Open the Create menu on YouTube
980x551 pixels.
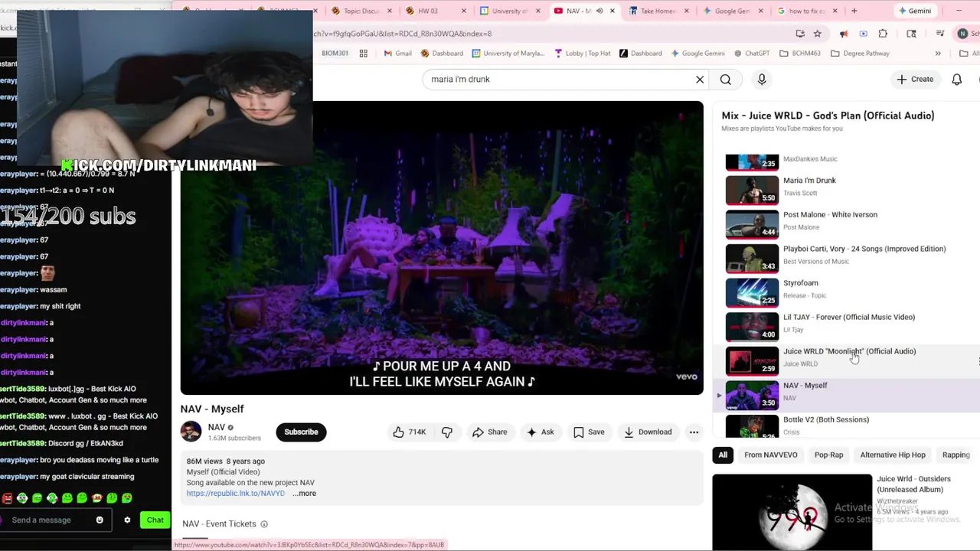point(915,80)
